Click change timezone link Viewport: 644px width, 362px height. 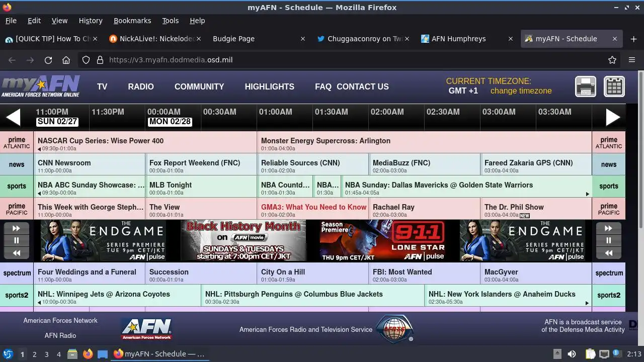(x=521, y=91)
